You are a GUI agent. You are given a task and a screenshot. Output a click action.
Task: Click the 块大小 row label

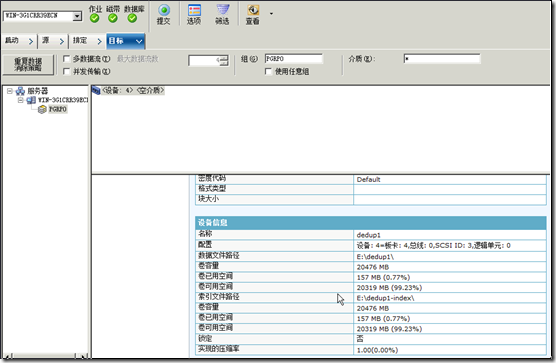coord(208,199)
